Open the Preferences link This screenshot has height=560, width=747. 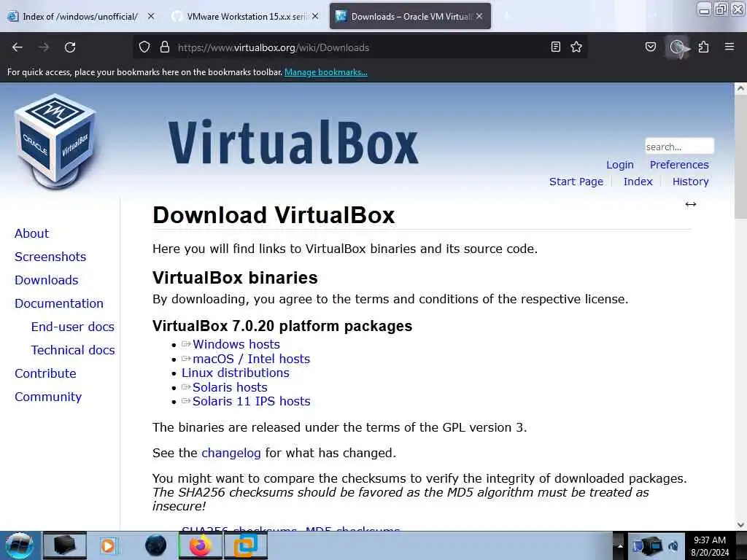[679, 165]
